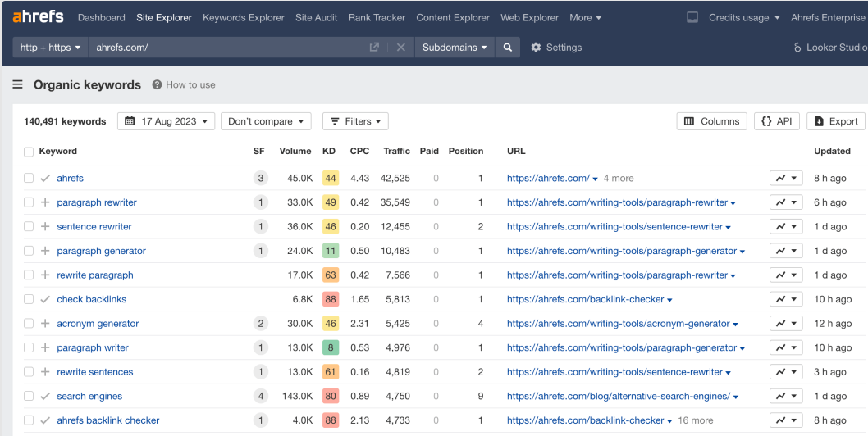
Task: Open alternative-search-engines blog URL link
Action: click(619, 396)
